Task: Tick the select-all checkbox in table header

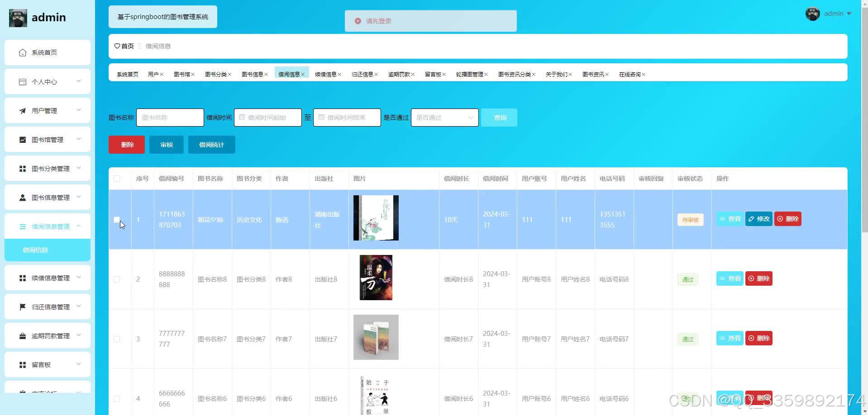Action: (117, 179)
